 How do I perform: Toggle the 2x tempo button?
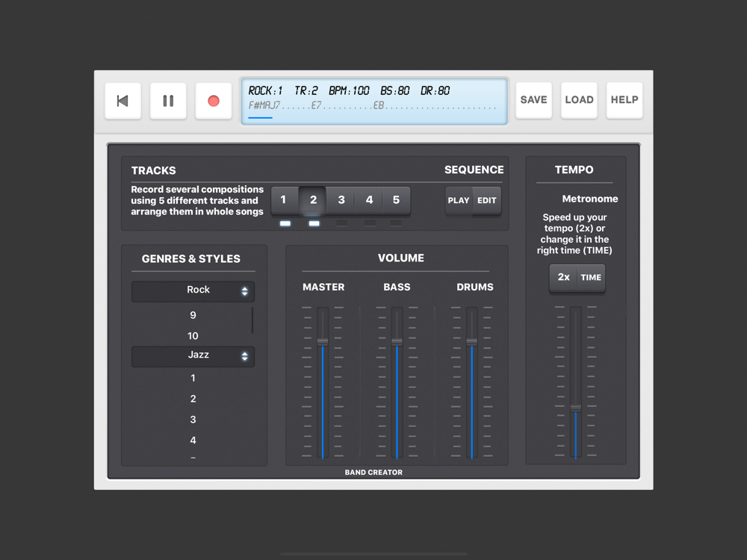click(x=563, y=278)
